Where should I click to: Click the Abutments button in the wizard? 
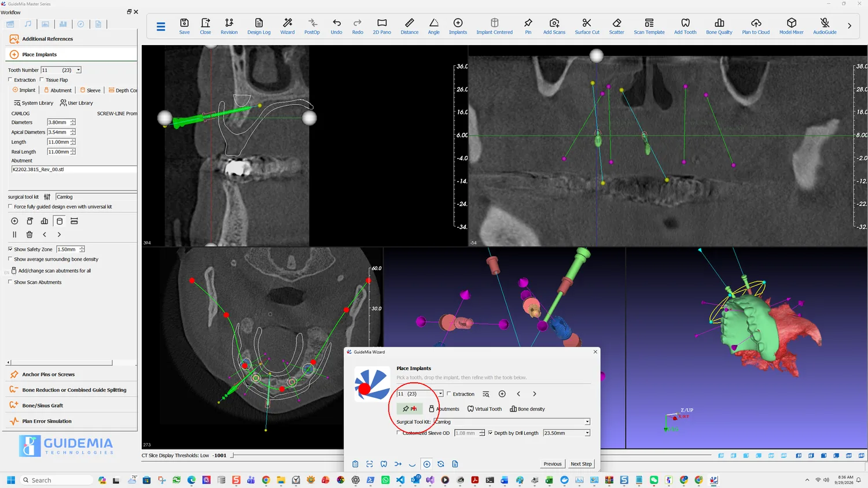444,409
